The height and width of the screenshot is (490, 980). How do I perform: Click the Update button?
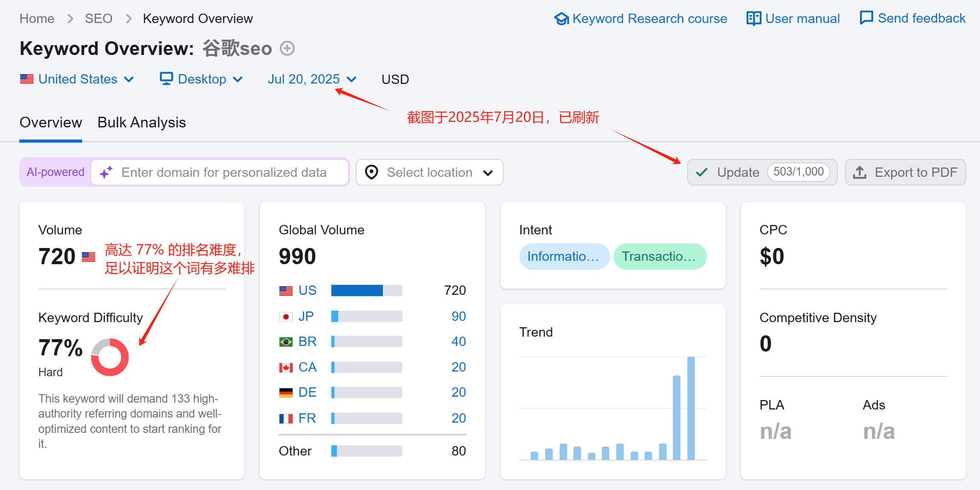pos(762,172)
